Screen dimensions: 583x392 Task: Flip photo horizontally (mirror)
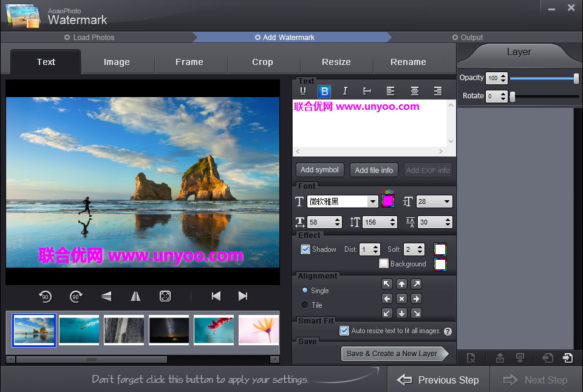click(135, 296)
